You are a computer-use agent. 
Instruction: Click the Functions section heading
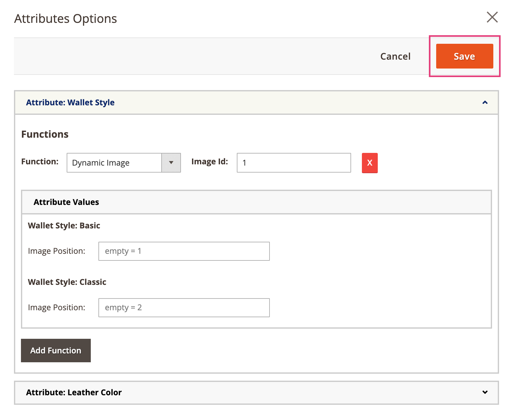tap(44, 134)
